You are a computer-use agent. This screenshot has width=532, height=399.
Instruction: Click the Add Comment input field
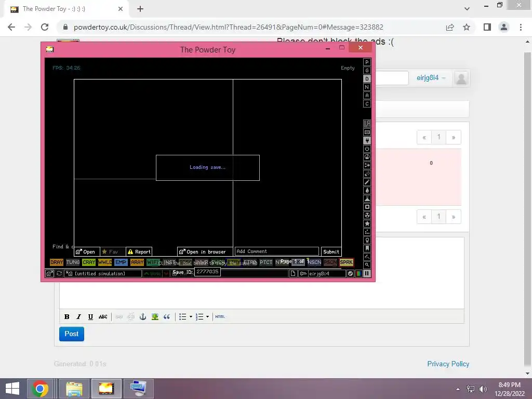click(x=276, y=251)
